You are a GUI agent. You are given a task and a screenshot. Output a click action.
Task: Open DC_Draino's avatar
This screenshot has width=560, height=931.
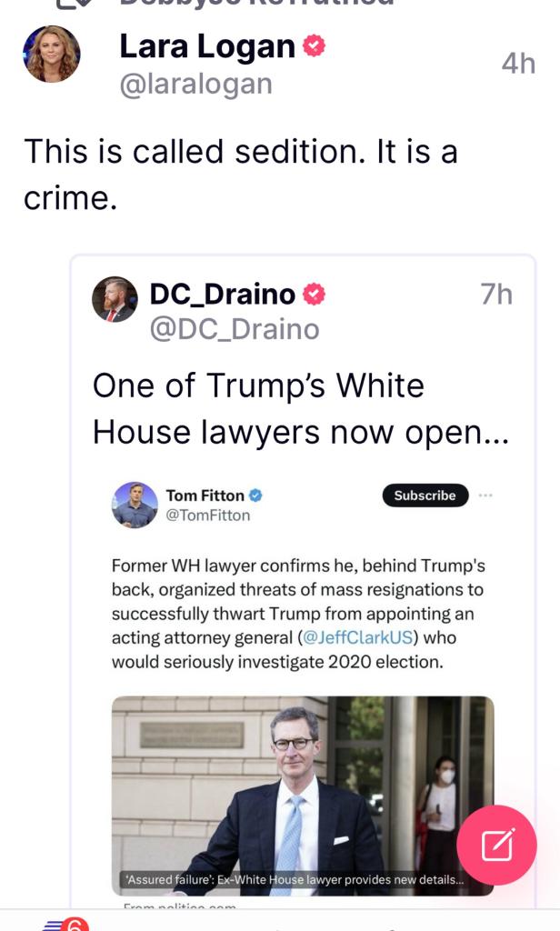click(x=115, y=299)
